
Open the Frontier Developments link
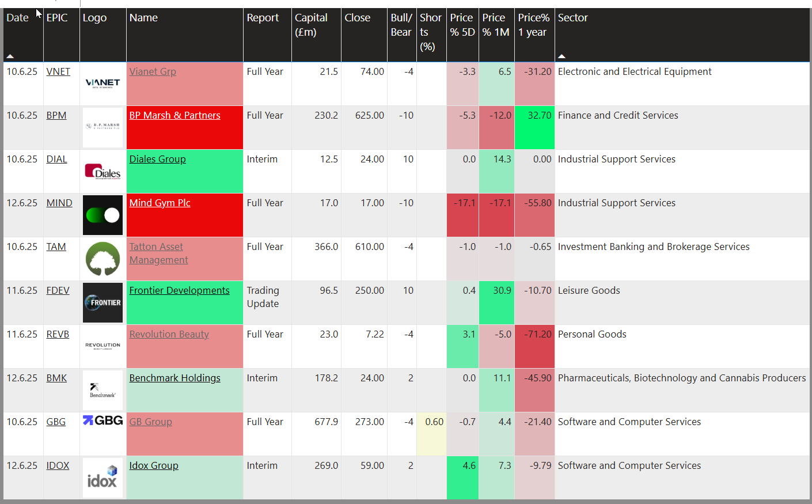click(179, 290)
